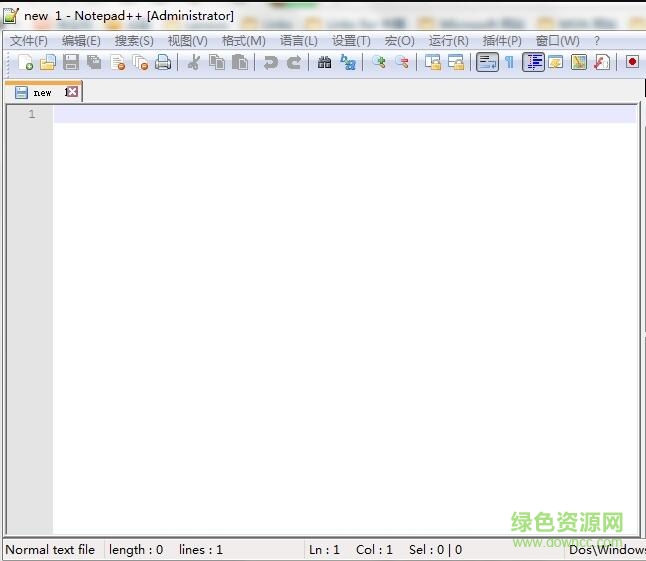This screenshot has height=561, width=646.
Task: Expand the 插件(P) menu
Action: 502,40
